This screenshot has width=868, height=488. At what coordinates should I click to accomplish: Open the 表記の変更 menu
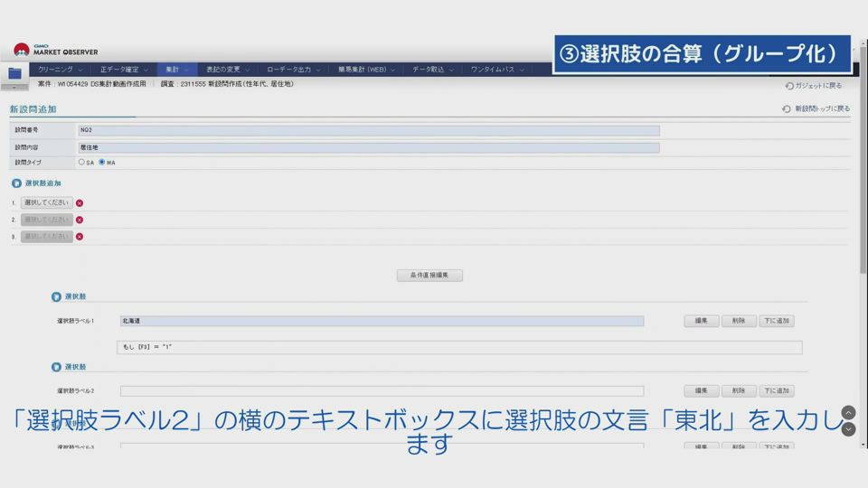pyautogui.click(x=227, y=70)
